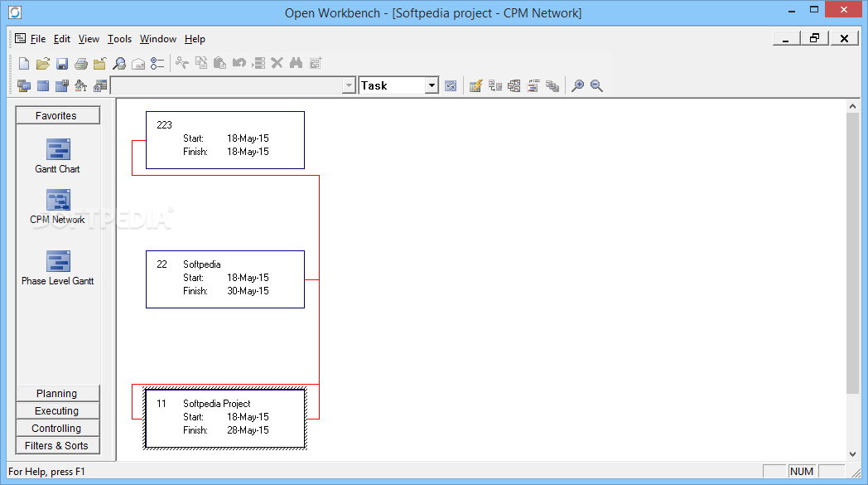Open Print Preview with the magnifier-page icon
This screenshot has width=868, height=485.
click(119, 63)
